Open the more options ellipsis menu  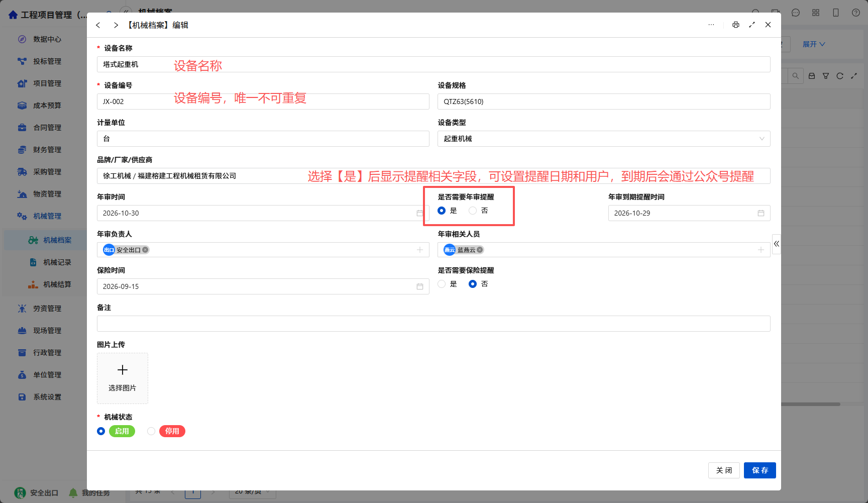(711, 25)
